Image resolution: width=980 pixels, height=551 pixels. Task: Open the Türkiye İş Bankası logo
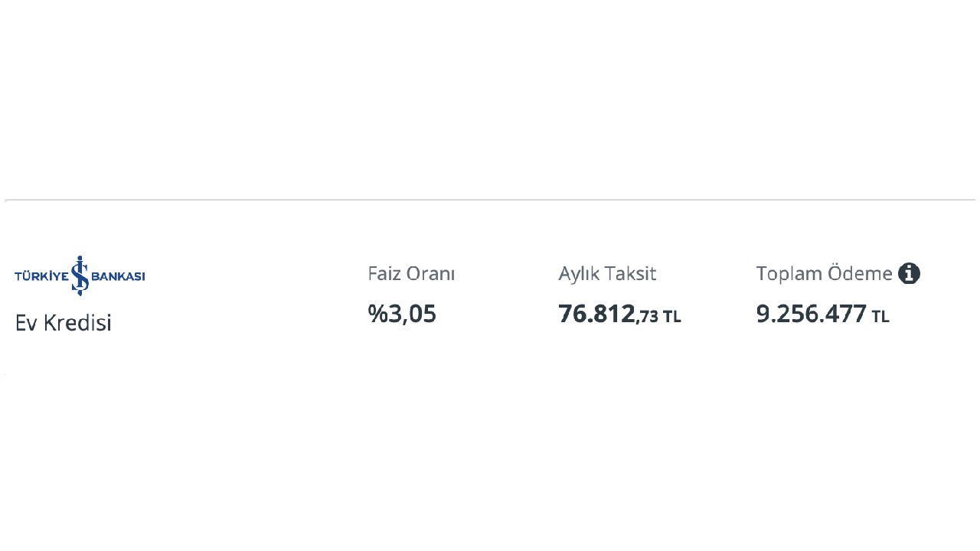pyautogui.click(x=80, y=275)
